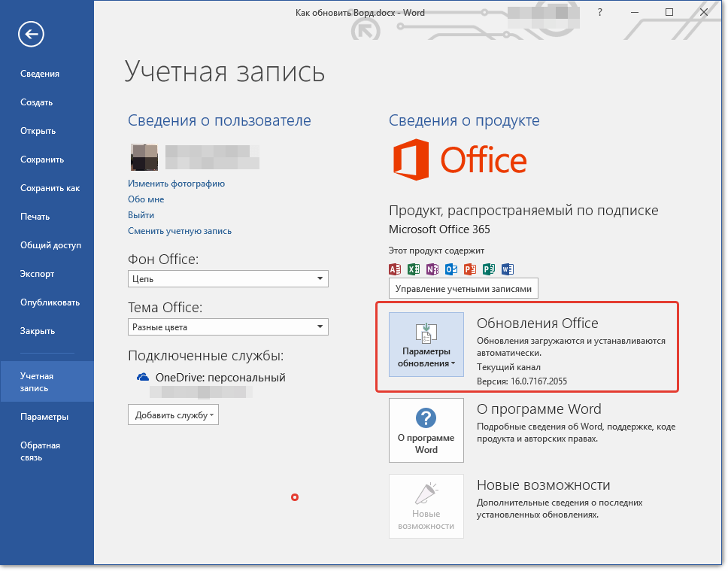The image size is (728, 571).
Task: Click the back arrow to return to document
Action: tap(31, 34)
